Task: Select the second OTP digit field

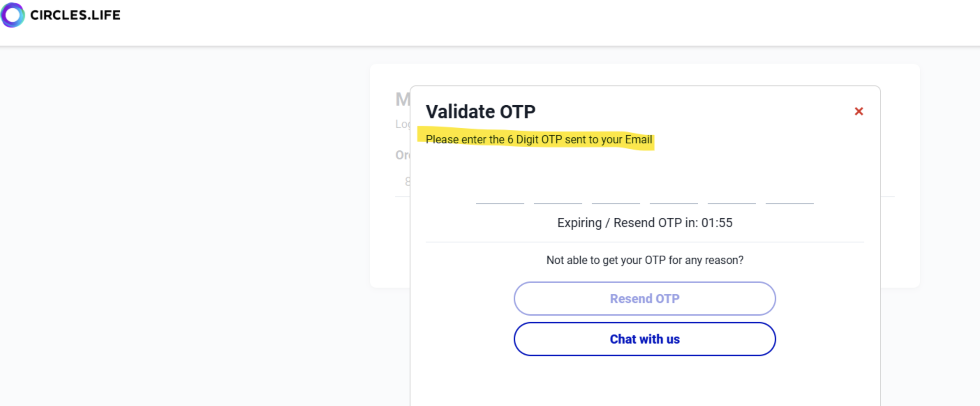Action: [558, 195]
